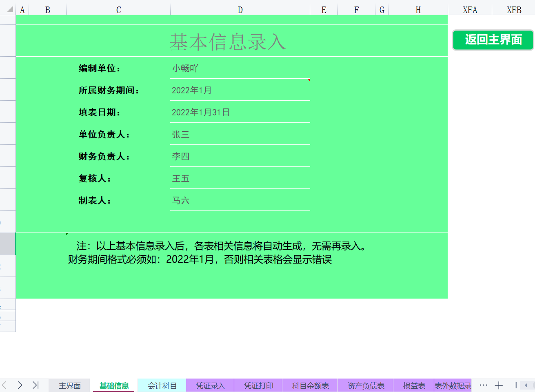The height and width of the screenshot is (392, 535).
Task: Add a new worksheet with the plus icon
Action: click(x=499, y=385)
